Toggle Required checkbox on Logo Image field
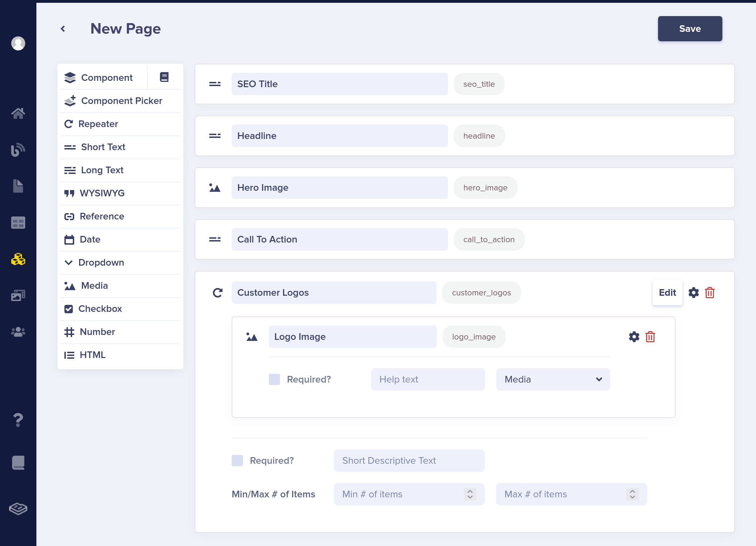756x546 pixels. click(275, 379)
